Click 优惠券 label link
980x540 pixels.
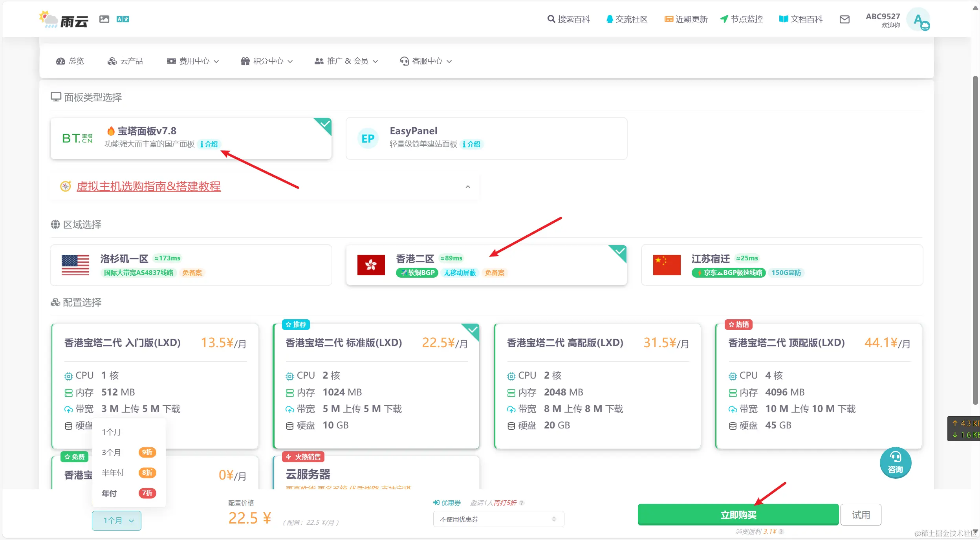click(x=447, y=503)
